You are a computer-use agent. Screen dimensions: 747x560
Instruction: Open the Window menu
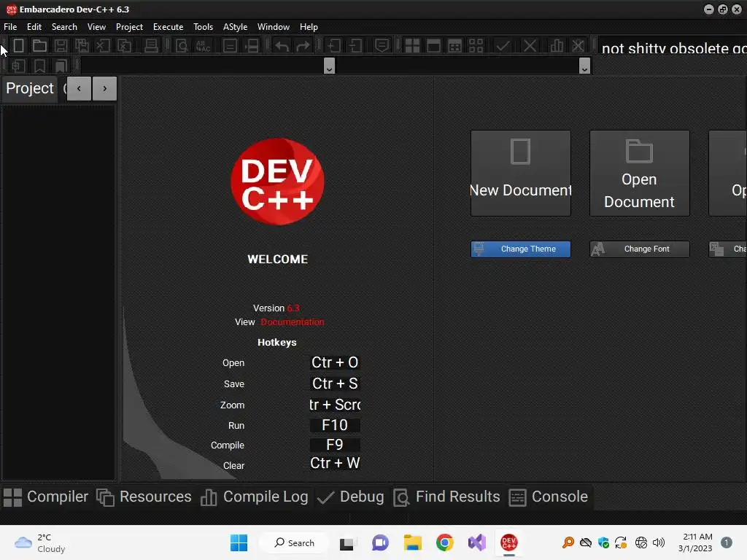(274, 27)
